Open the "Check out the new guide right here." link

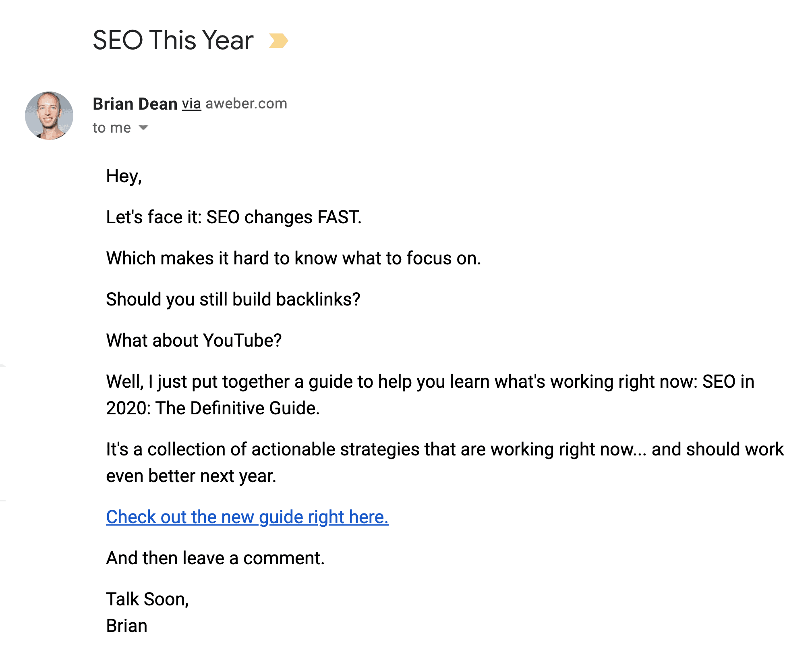point(247,517)
